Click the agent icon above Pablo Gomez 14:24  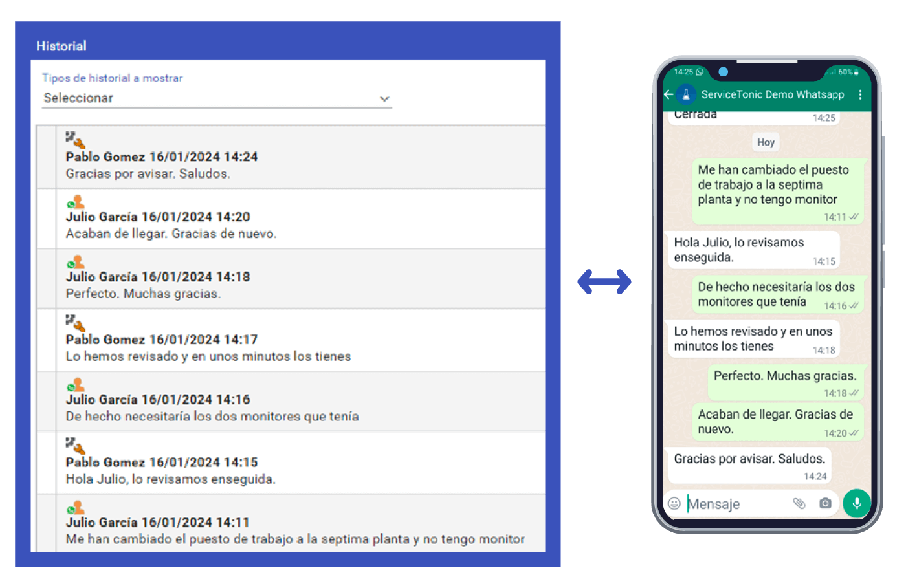[75, 140]
